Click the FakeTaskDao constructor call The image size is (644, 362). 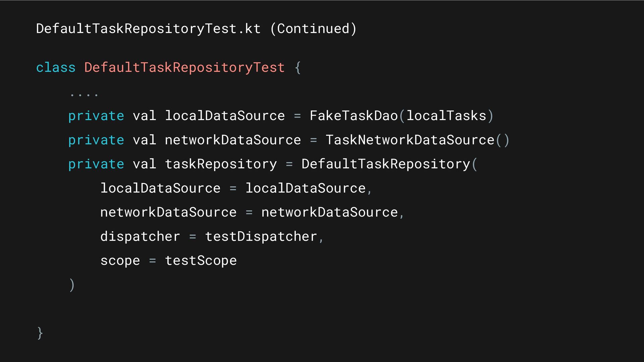point(354,116)
